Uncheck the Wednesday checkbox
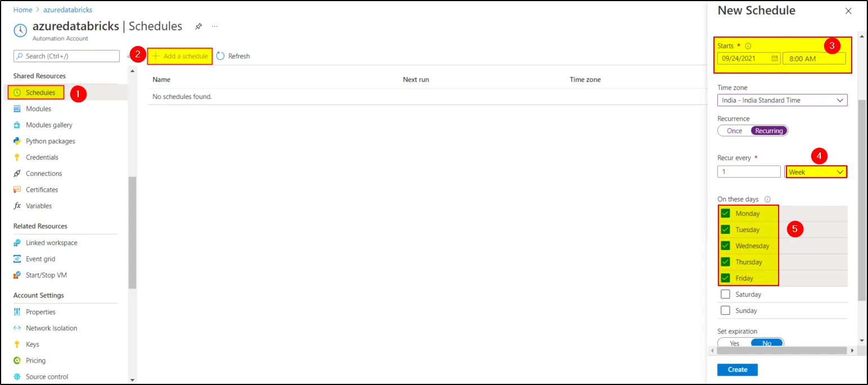868x385 pixels. [x=725, y=246]
